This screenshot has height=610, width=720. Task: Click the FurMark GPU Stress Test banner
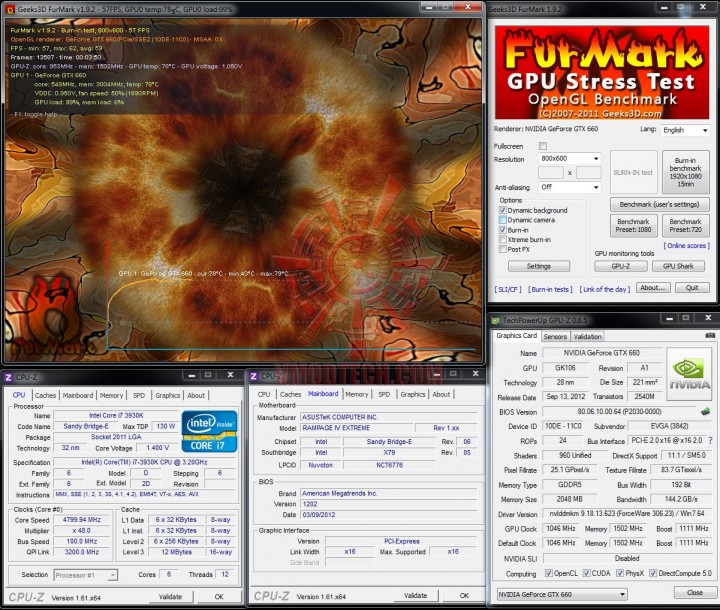click(602, 73)
